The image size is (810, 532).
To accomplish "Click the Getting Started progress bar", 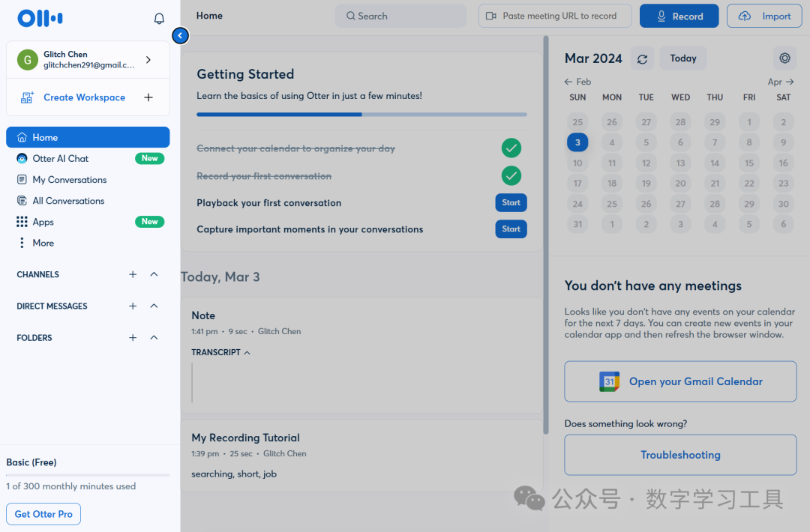I will point(361,115).
